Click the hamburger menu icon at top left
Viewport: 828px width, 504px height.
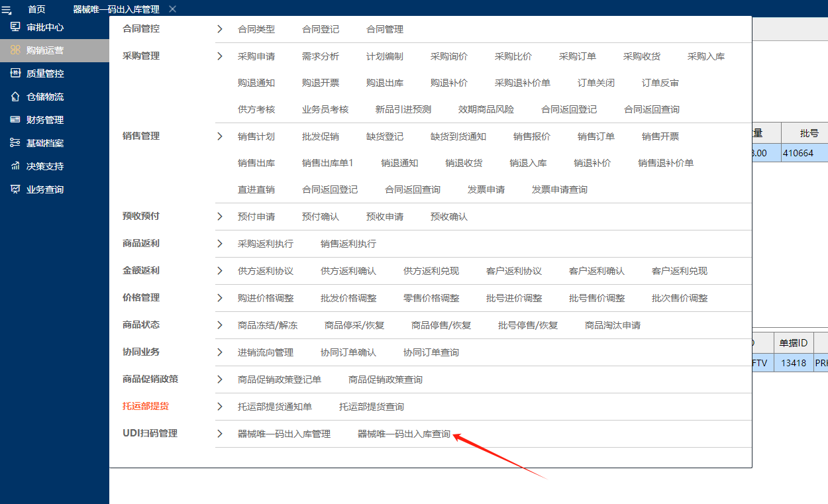7,9
